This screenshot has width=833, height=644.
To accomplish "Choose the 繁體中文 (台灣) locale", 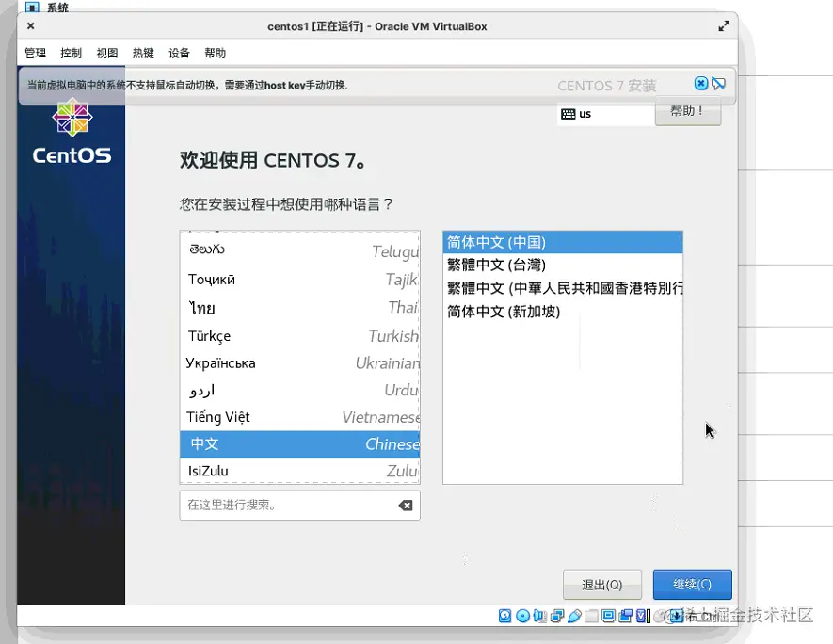I will (x=563, y=266).
